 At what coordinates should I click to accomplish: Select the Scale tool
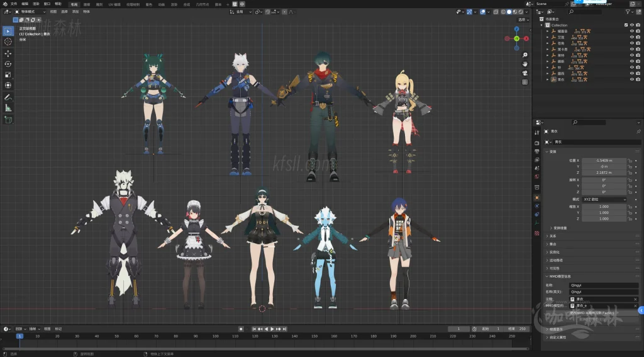click(8, 75)
